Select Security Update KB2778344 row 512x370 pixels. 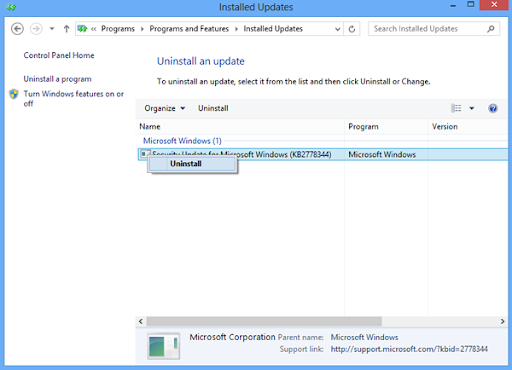[x=323, y=154]
